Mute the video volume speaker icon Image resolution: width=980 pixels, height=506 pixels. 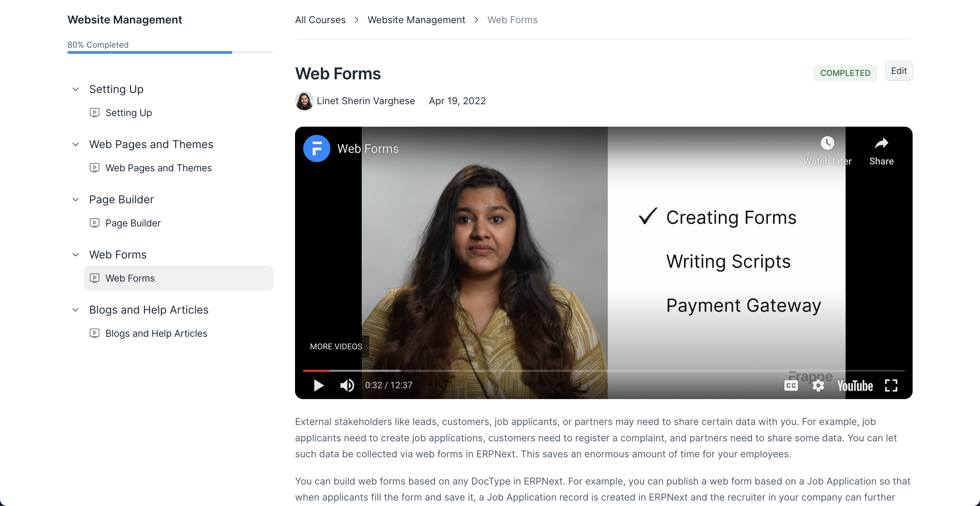[x=347, y=385]
